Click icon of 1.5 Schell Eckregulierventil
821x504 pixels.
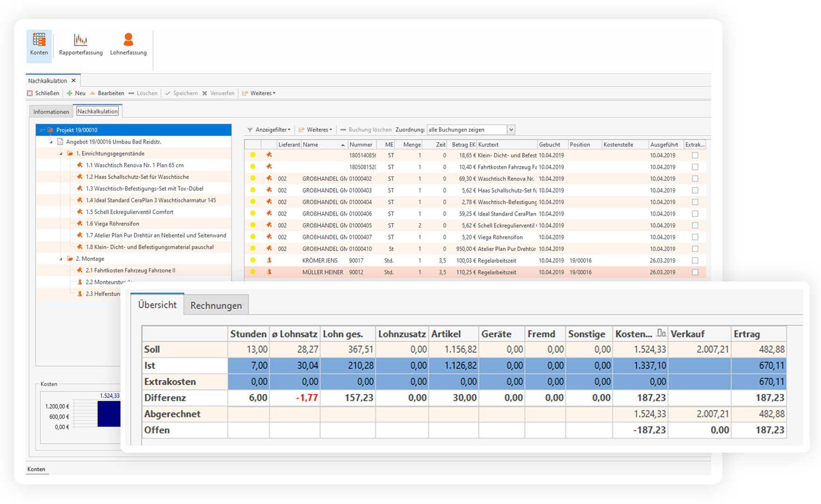pos(80,212)
